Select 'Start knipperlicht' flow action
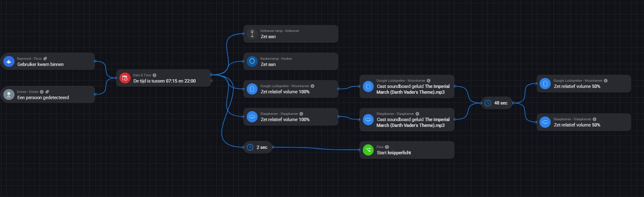 (x=394, y=153)
